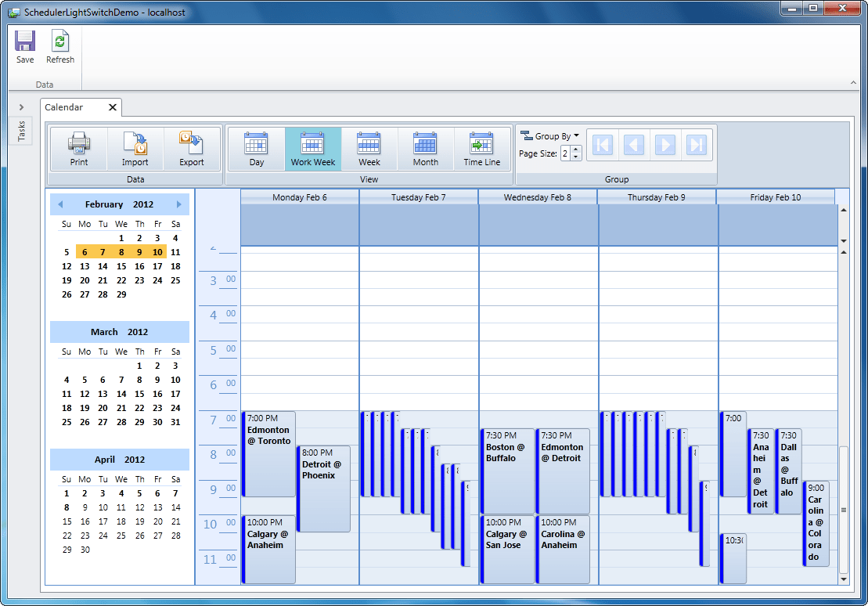Increase Page Size with the up stepper

[x=577, y=149]
